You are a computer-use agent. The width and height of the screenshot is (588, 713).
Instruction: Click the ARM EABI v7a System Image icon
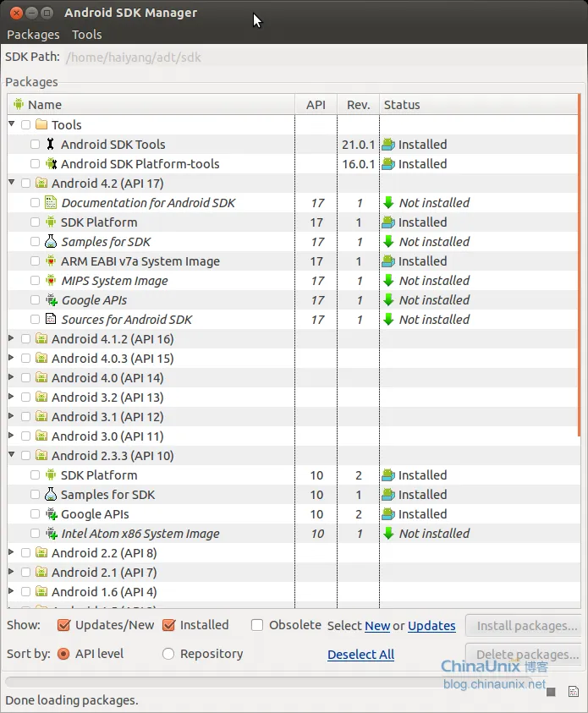pos(51,261)
